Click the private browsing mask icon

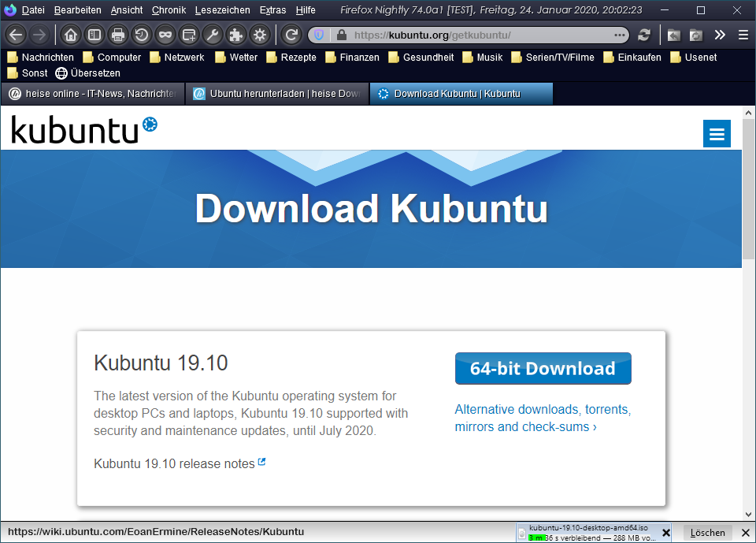[165, 35]
